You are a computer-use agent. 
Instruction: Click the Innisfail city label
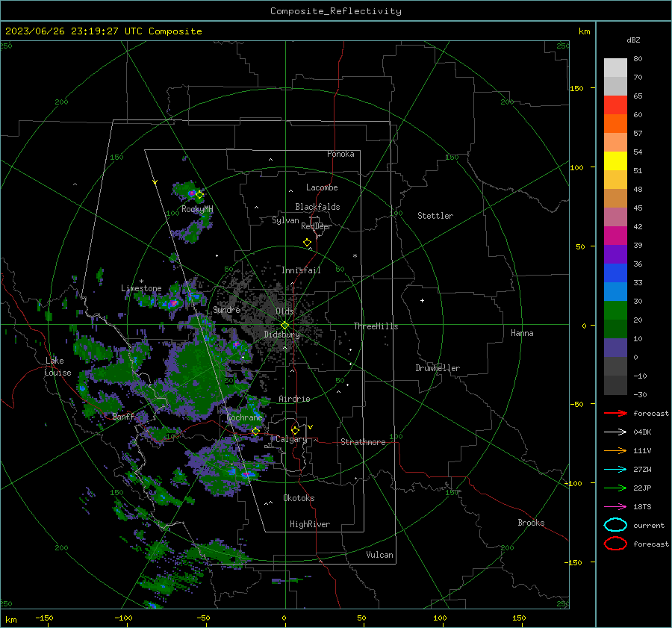point(302,270)
